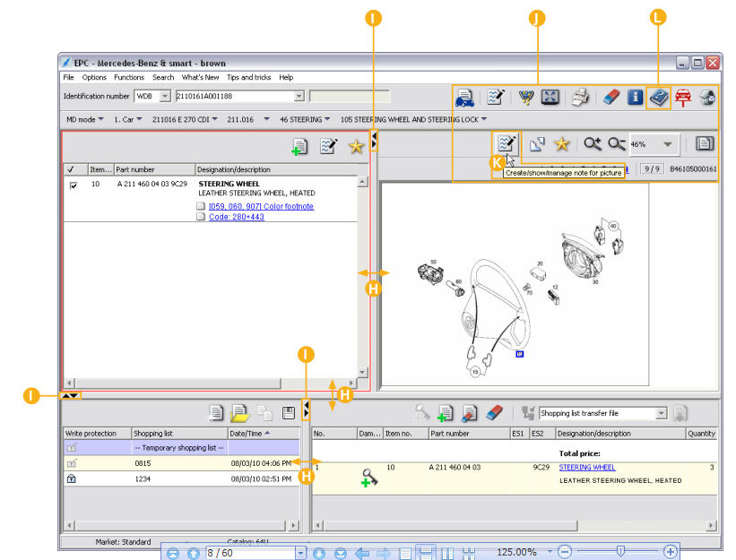Tick the box beside Code: 280+443
736x560 pixels.
tap(201, 217)
